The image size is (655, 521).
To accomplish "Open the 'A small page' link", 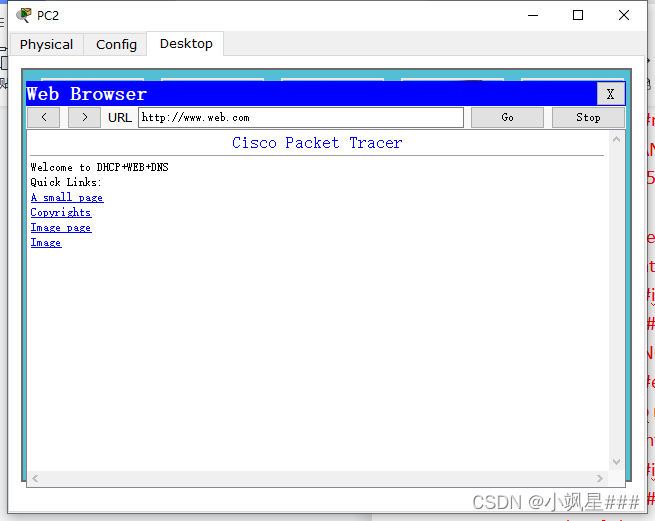I will [x=67, y=197].
